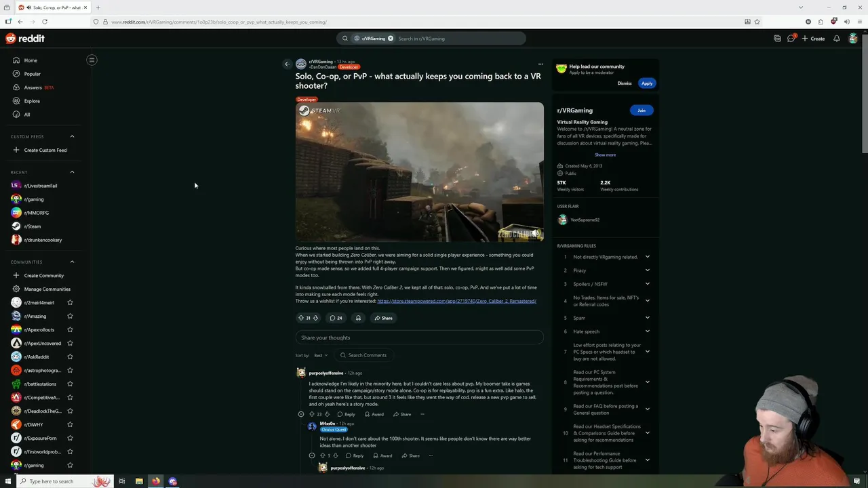Share the main post

tap(383, 318)
